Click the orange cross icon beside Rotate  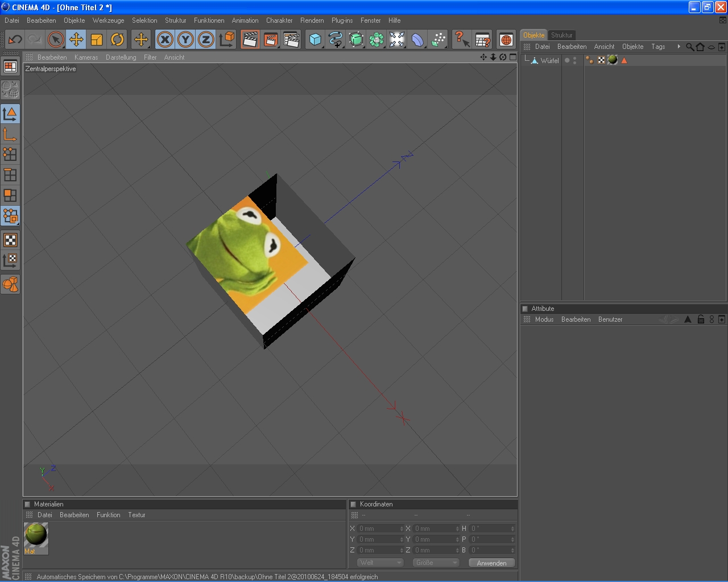pos(141,39)
